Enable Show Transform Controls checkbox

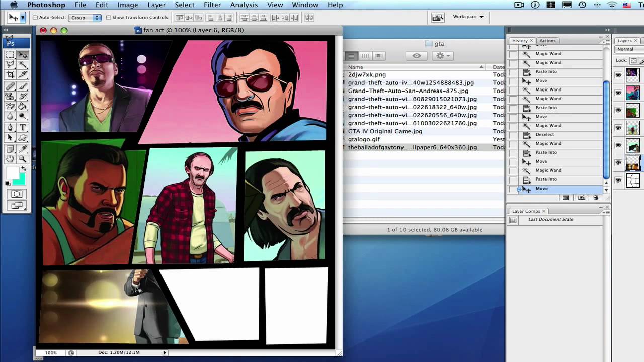click(108, 17)
